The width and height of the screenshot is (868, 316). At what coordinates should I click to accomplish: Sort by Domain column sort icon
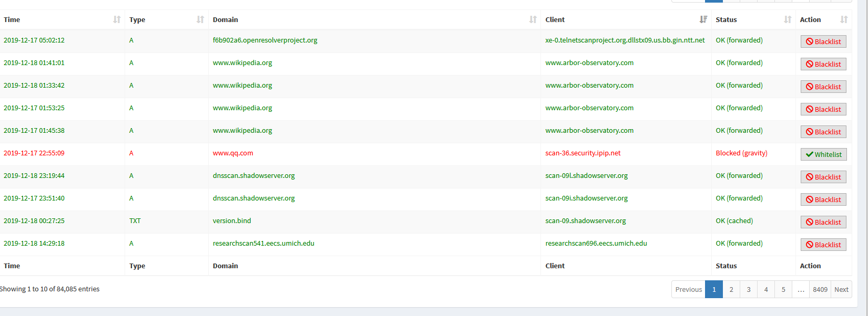coord(533,19)
